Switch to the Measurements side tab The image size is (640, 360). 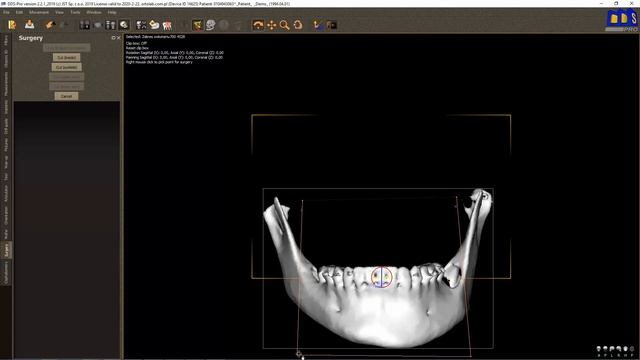pos(6,84)
